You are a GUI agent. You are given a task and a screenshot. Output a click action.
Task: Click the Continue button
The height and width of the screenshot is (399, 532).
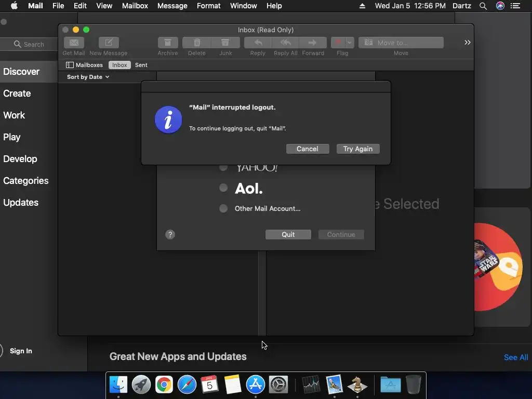coord(341,234)
